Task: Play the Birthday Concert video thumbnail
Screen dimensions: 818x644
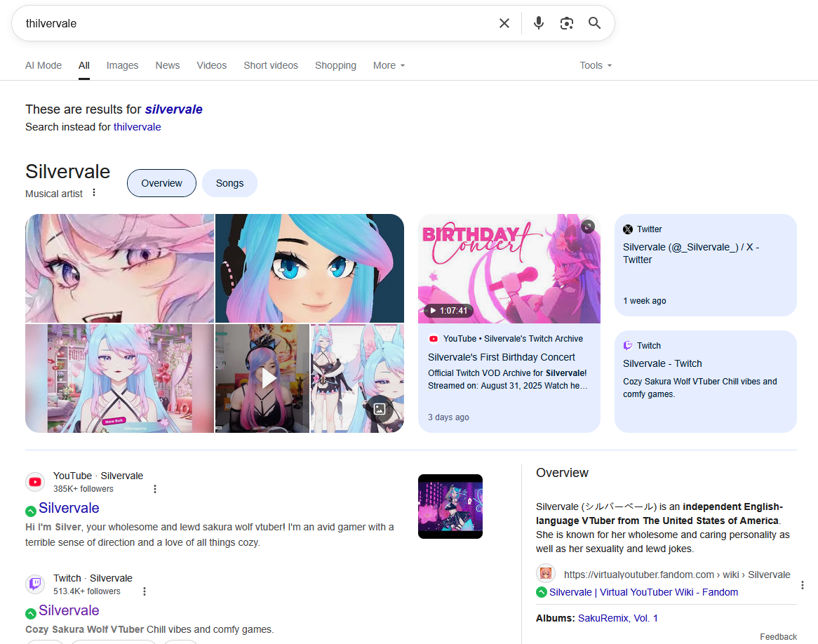Action: point(509,268)
